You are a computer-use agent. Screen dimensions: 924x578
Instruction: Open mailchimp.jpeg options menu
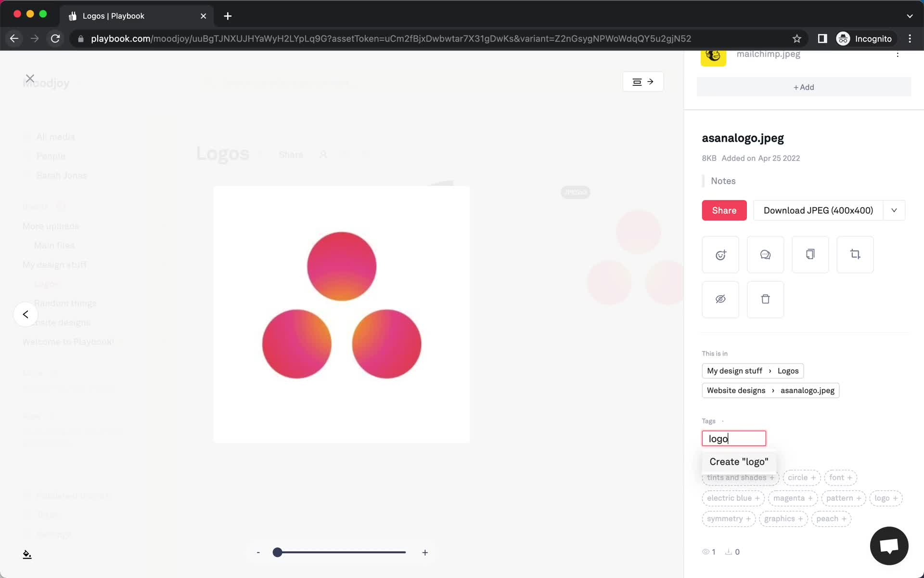[x=898, y=54]
